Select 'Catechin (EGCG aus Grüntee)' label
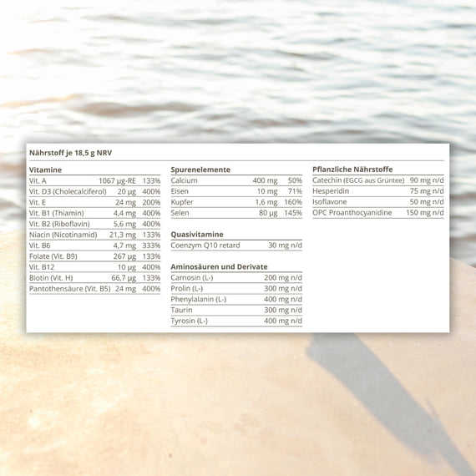The height and width of the screenshot is (476, 476). (358, 180)
